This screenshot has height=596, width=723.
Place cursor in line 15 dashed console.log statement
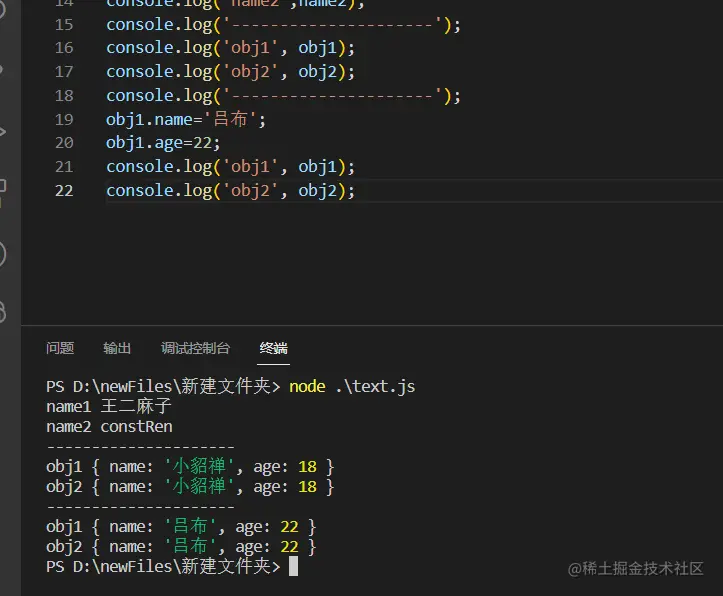[283, 24]
